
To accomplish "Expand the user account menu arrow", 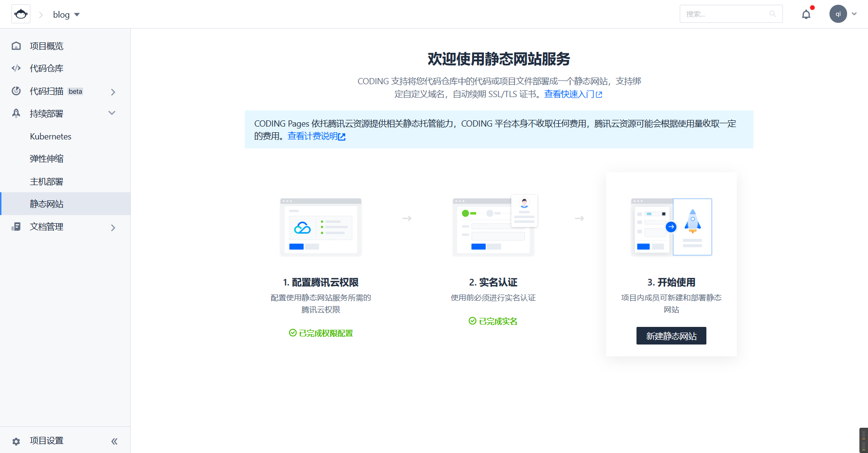I will pyautogui.click(x=854, y=14).
